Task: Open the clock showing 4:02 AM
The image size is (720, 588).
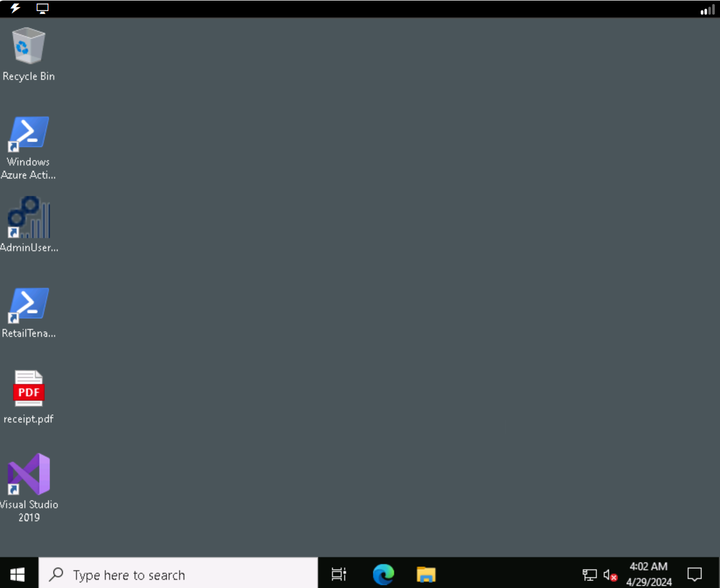Action: click(649, 574)
